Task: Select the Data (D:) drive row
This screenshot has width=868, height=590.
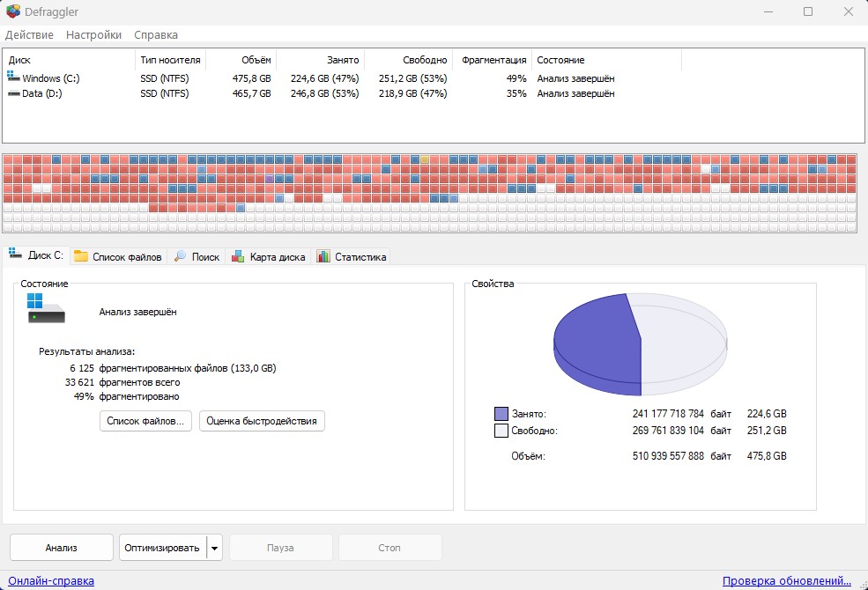Action: 343,93
